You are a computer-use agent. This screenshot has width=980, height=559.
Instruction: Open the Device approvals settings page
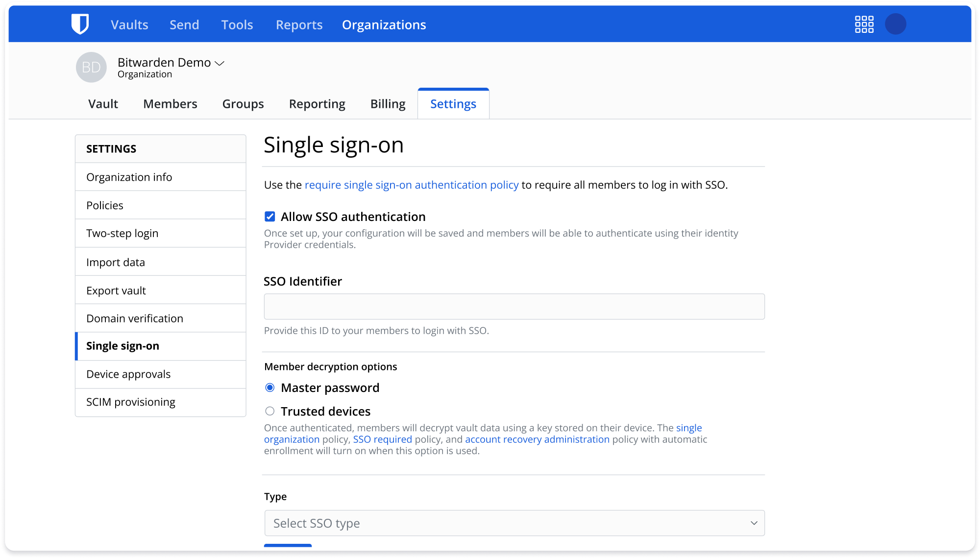(128, 374)
